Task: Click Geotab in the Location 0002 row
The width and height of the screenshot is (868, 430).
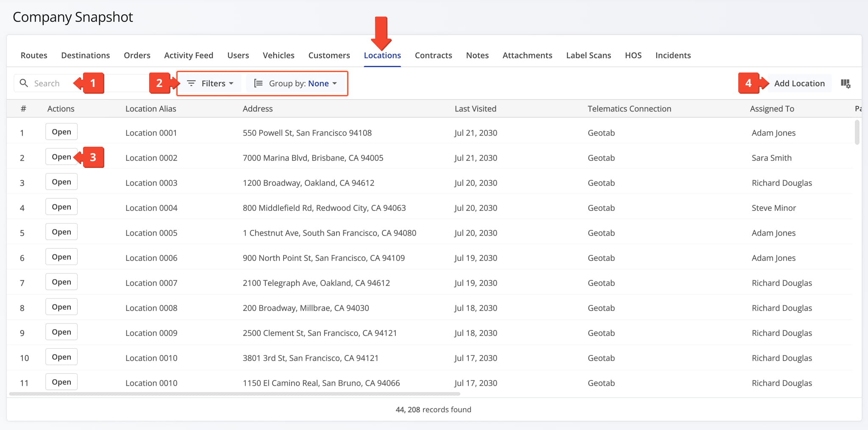Action: coord(601,158)
